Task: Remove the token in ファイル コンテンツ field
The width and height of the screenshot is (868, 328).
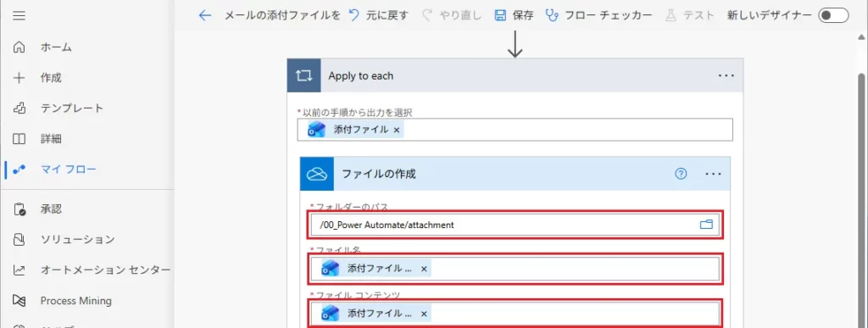Action: click(424, 314)
